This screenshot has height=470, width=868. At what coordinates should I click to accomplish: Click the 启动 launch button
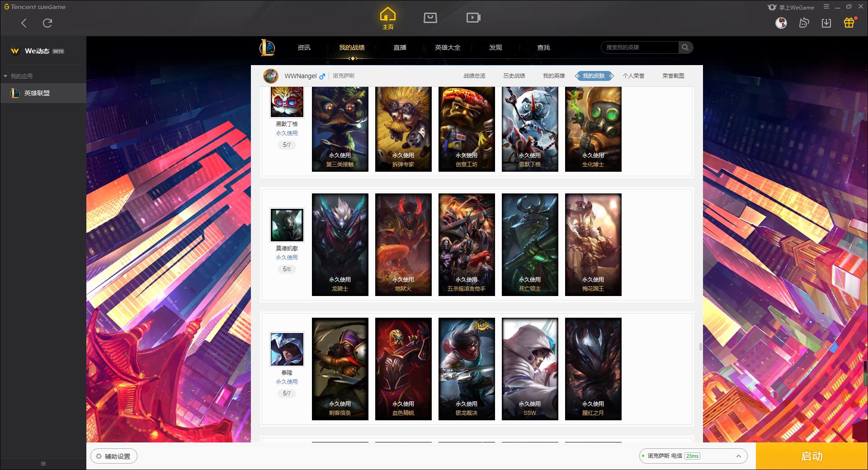(811, 456)
